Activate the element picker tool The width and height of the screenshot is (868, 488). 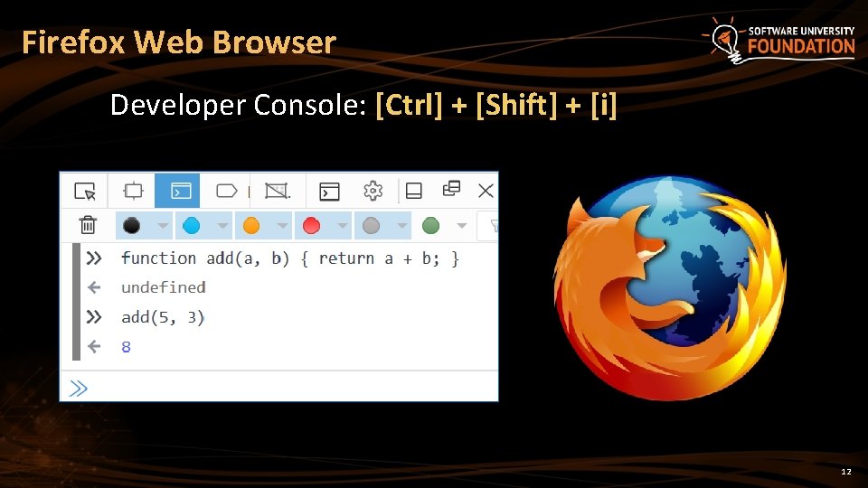(85, 191)
